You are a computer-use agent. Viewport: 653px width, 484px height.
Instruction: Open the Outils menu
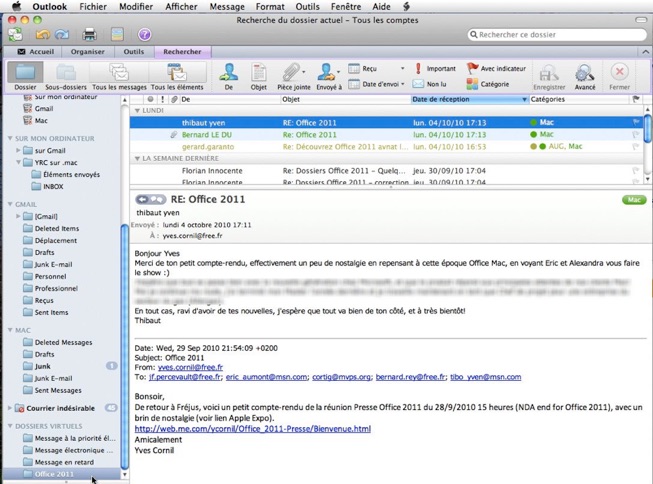pyautogui.click(x=307, y=6)
